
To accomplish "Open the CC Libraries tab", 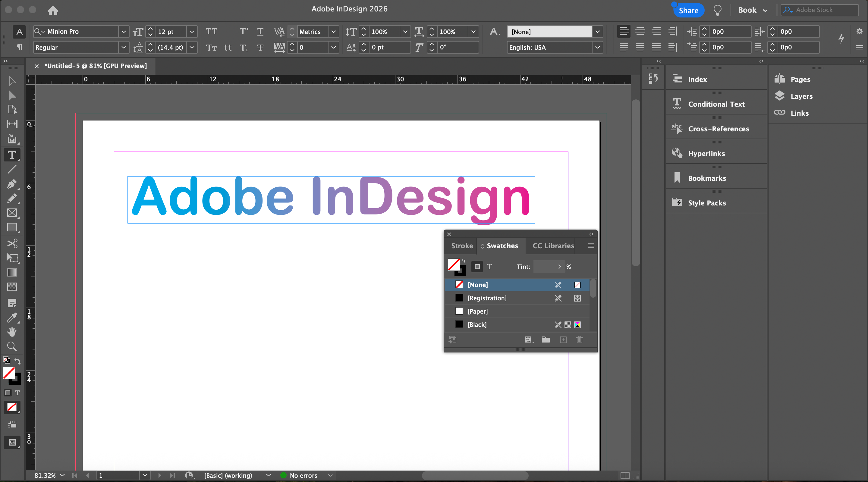I will (x=553, y=246).
